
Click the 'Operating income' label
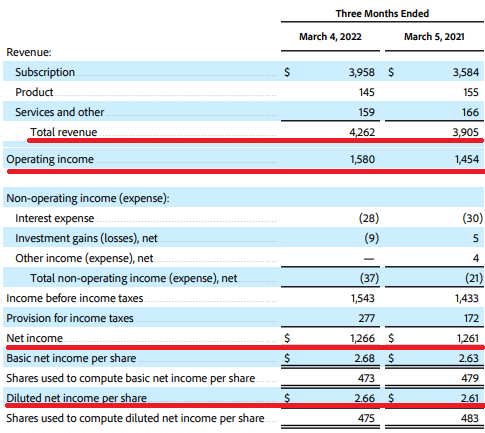coord(50,159)
